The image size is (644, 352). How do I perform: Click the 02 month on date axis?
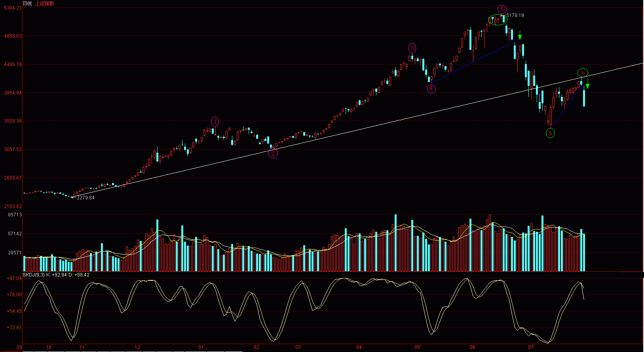(256, 347)
